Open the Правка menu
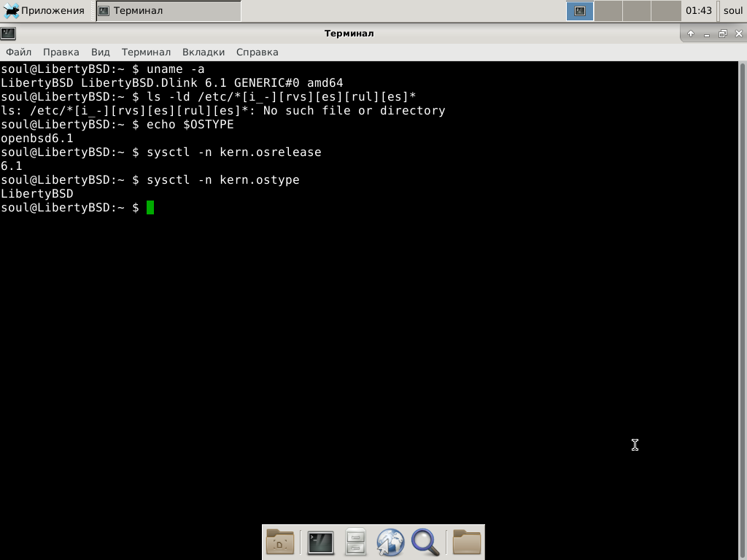Viewport: 747px width, 560px height. pos(61,52)
